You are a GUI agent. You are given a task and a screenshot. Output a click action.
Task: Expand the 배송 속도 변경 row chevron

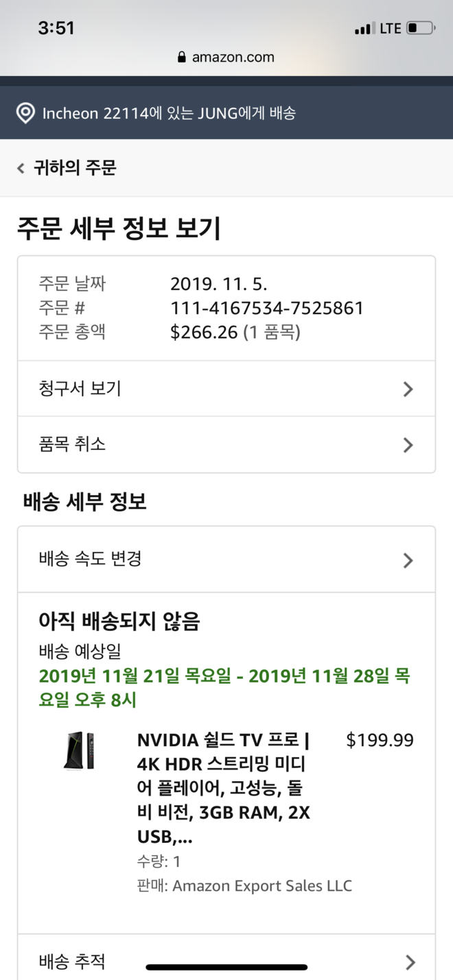[408, 560]
